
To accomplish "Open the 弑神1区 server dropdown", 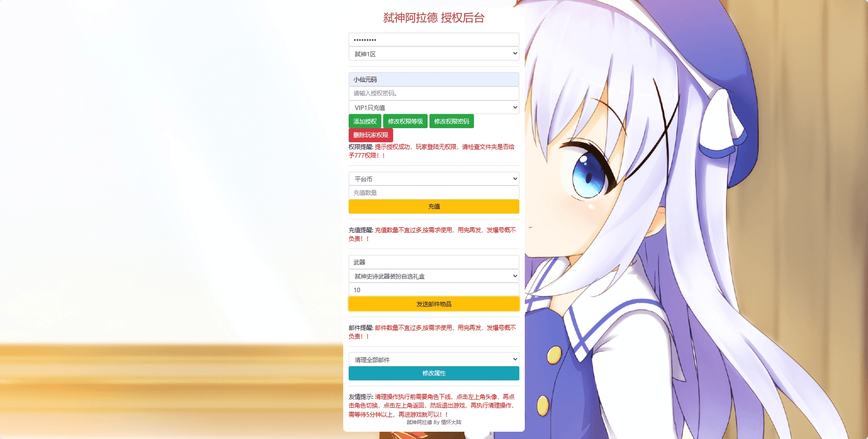I will tap(434, 54).
